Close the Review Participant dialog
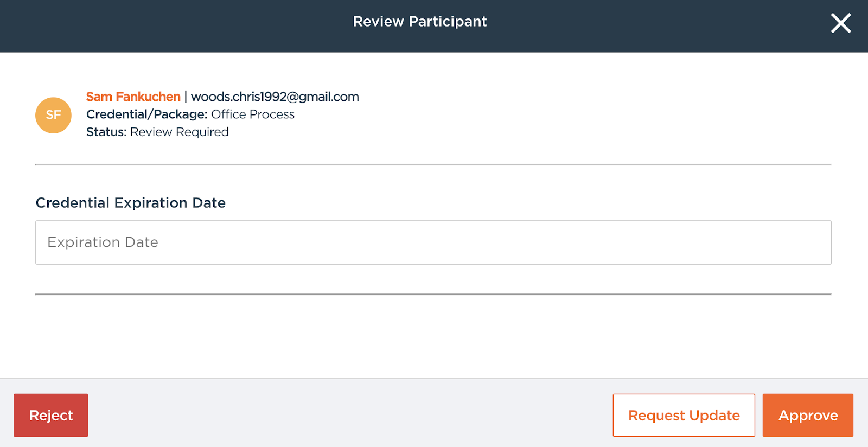This screenshot has width=868, height=447. tap(841, 23)
